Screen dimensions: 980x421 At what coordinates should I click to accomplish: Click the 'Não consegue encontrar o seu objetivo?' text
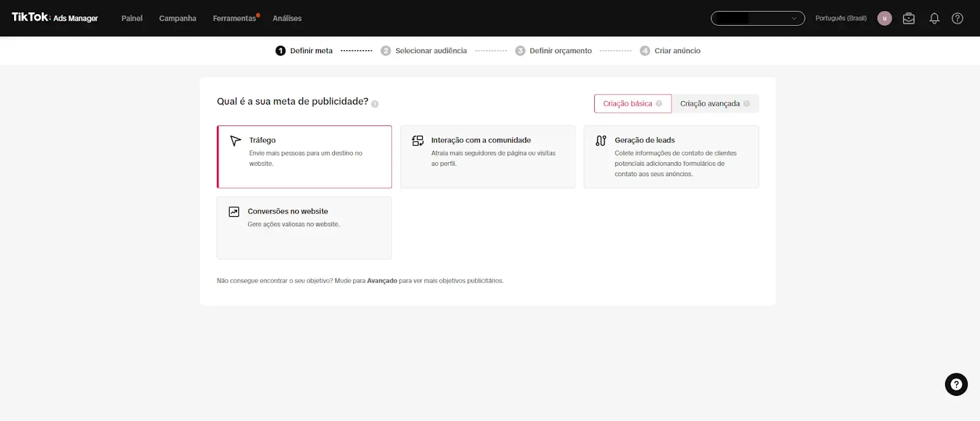(x=275, y=281)
